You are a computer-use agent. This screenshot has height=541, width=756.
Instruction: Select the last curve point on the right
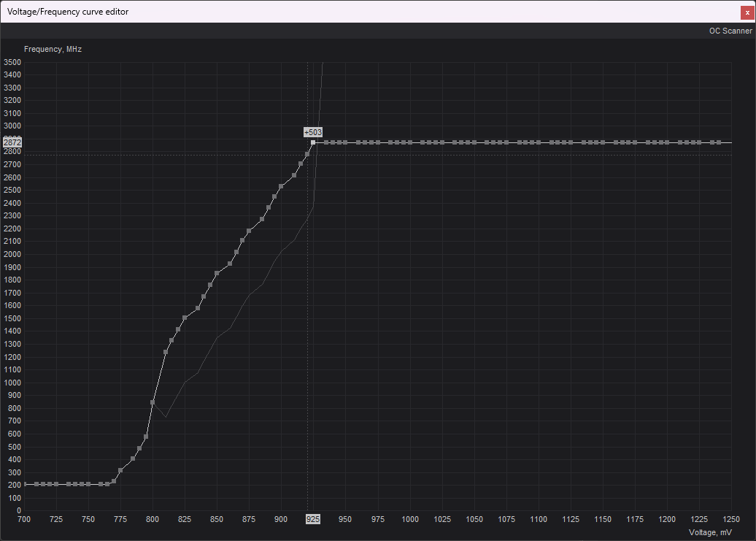pos(719,142)
